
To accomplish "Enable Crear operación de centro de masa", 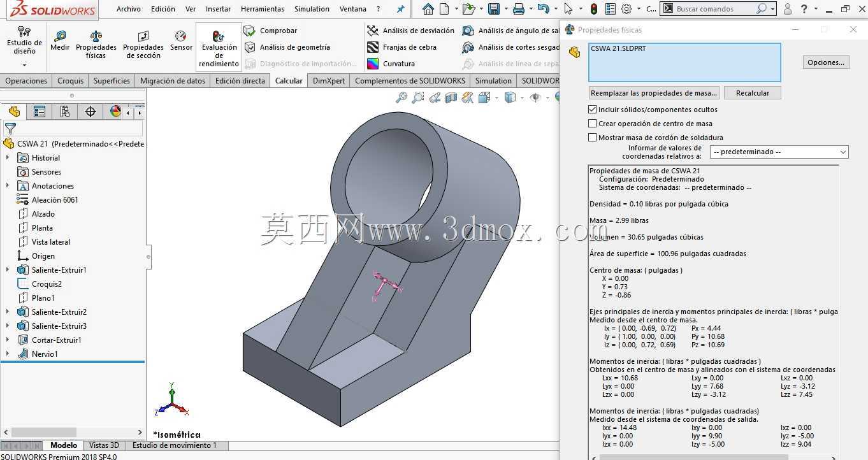I will [x=593, y=124].
